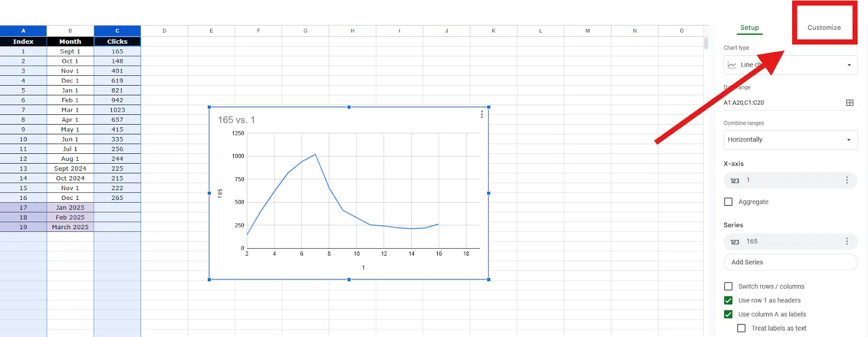This screenshot has width=868, height=337.
Task: Click the cell containing Oct 2024
Action: pyautogui.click(x=71, y=178)
